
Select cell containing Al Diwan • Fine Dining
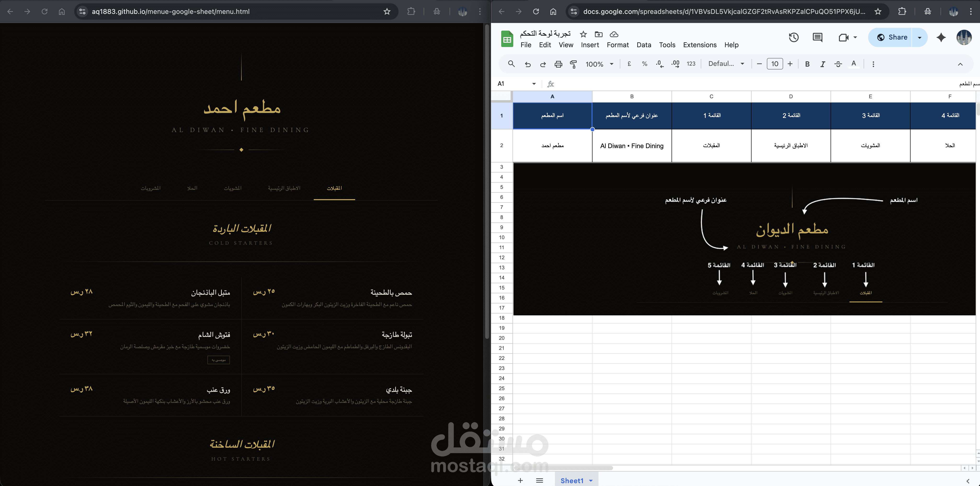click(x=632, y=146)
